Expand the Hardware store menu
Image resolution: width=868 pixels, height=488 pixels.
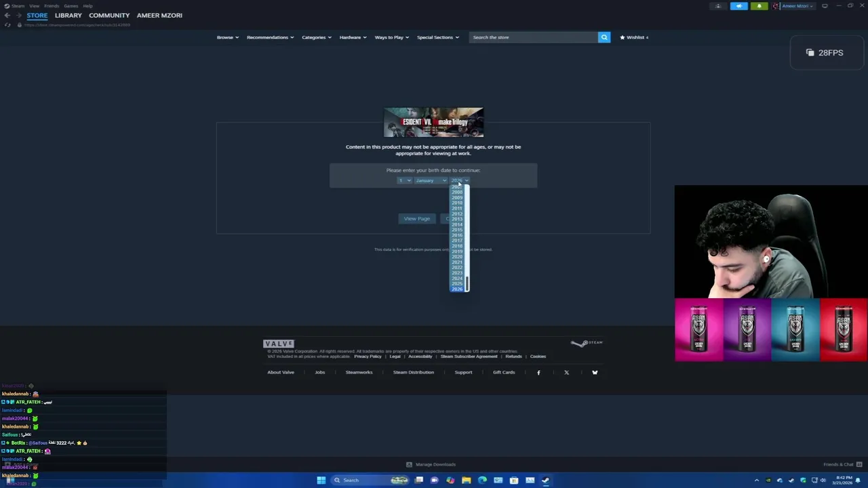[353, 37]
